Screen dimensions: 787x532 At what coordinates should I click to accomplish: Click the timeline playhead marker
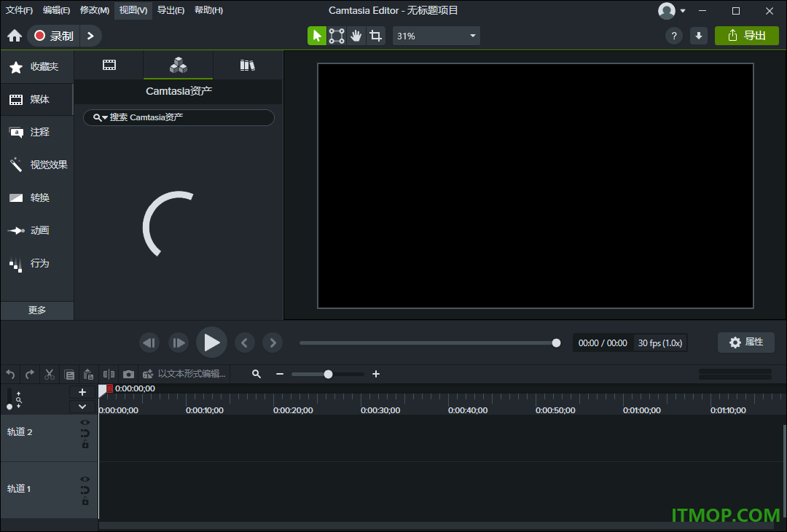pos(103,390)
